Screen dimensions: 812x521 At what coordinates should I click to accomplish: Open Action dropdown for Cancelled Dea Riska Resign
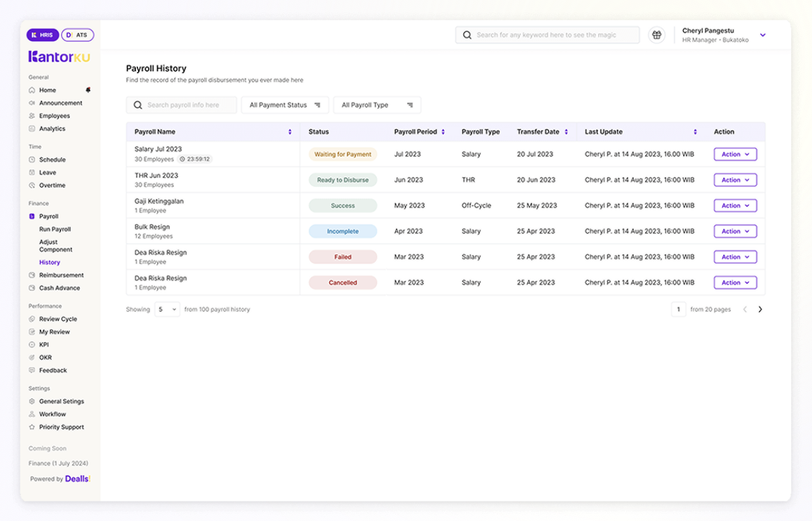tap(735, 282)
